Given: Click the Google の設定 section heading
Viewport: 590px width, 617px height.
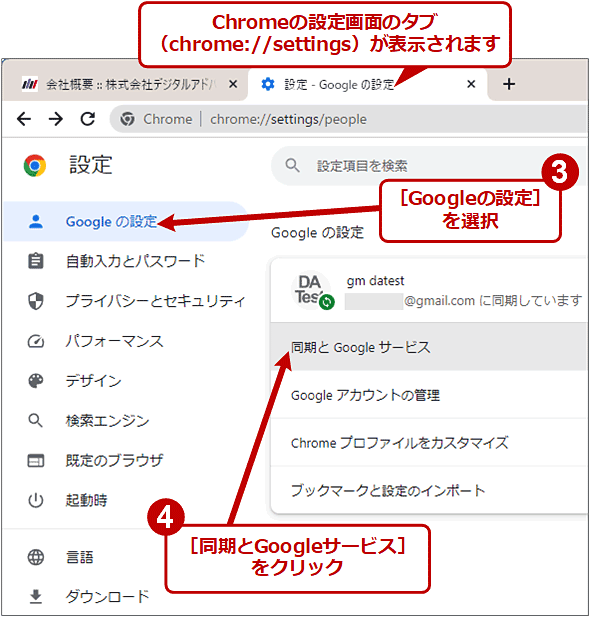Looking at the screenshot, I should 317,233.
